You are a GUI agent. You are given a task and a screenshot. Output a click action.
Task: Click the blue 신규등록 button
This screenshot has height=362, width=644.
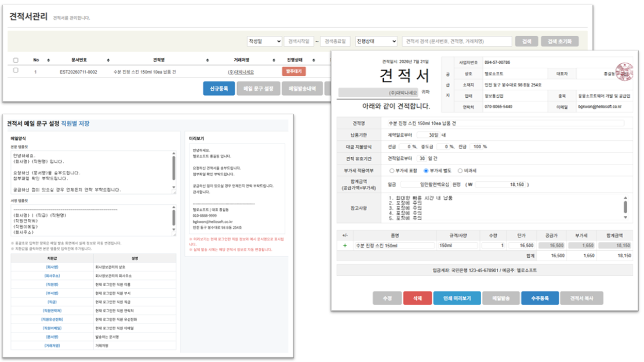219,89
